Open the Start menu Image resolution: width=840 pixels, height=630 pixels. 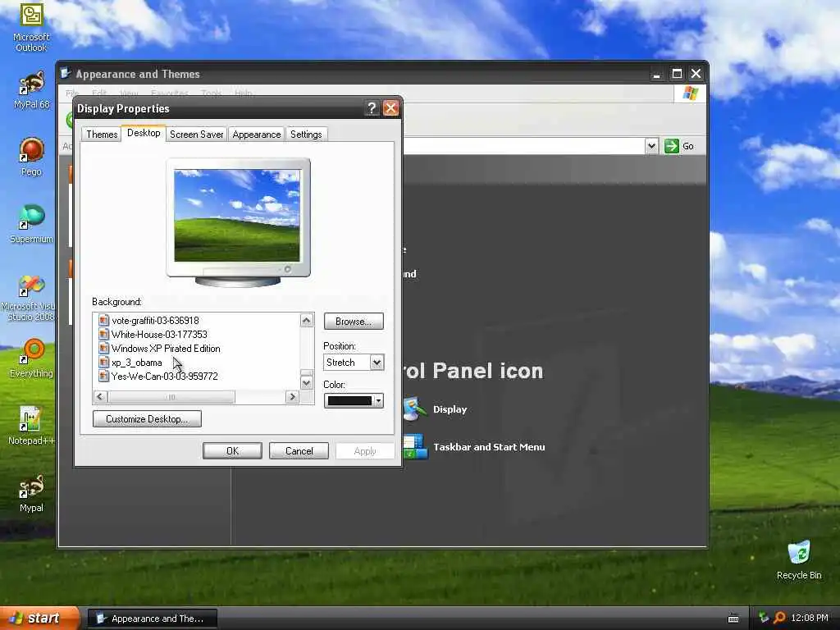pyautogui.click(x=39, y=619)
